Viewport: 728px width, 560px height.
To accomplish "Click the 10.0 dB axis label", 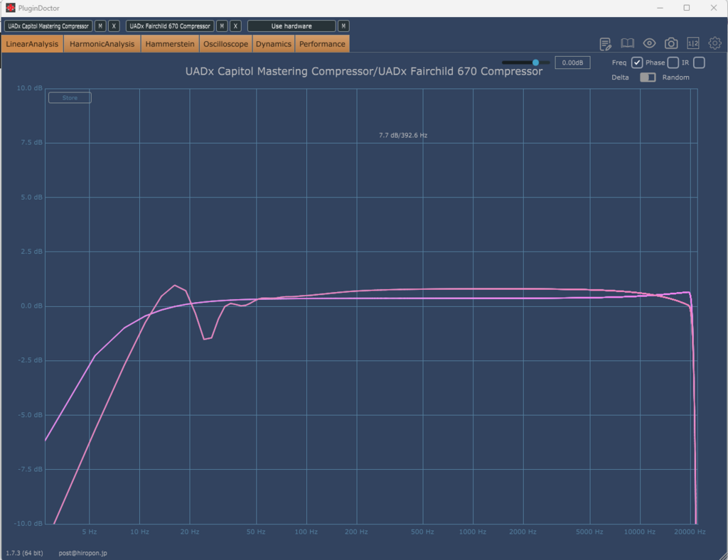I will click(30, 88).
